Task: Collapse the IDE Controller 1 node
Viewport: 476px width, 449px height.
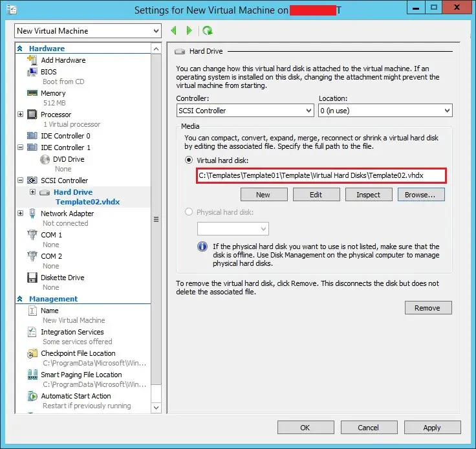Action: click(20, 148)
